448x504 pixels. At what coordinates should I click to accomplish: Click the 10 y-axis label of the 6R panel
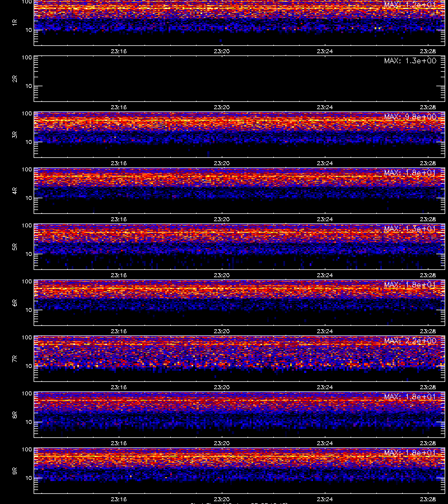coord(29,310)
